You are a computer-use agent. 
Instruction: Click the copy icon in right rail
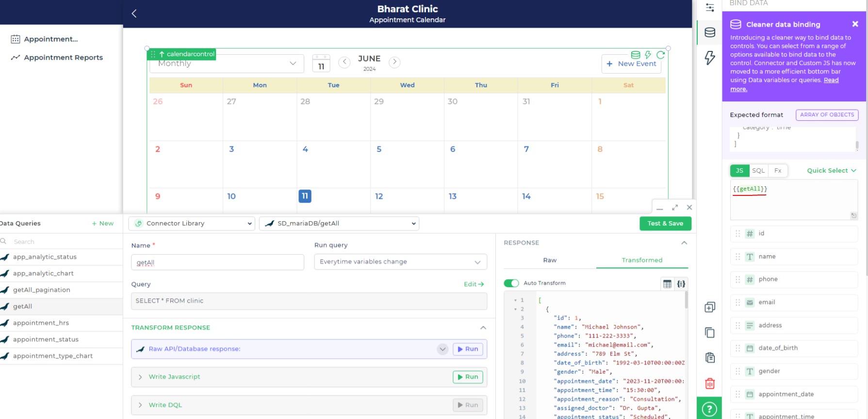coord(710,333)
